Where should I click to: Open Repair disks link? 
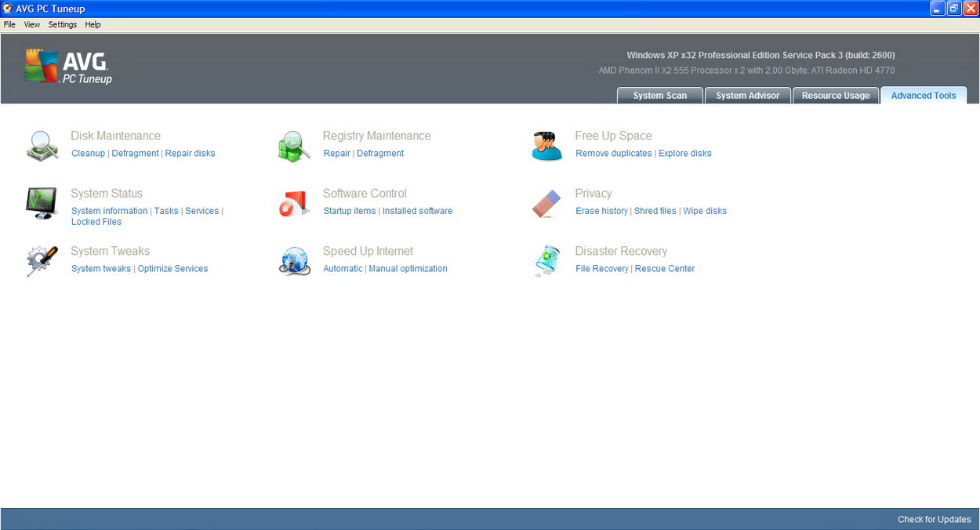click(190, 154)
